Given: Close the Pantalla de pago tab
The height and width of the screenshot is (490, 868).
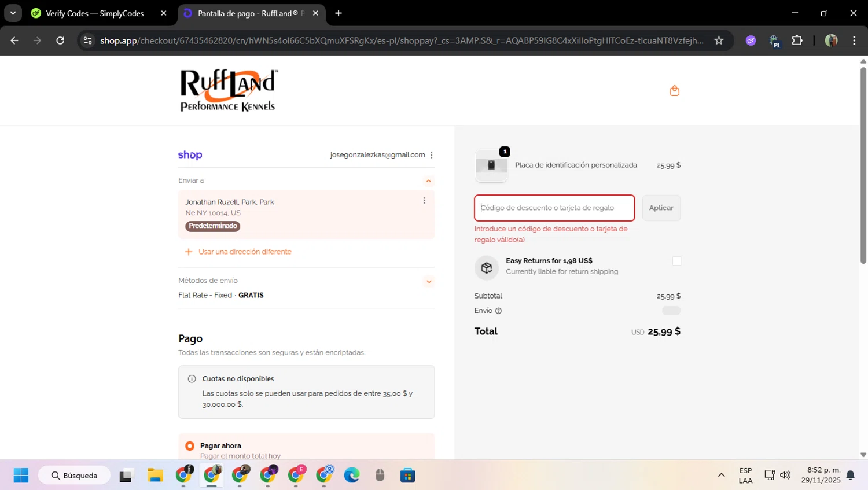Looking at the screenshot, I should 315,13.
